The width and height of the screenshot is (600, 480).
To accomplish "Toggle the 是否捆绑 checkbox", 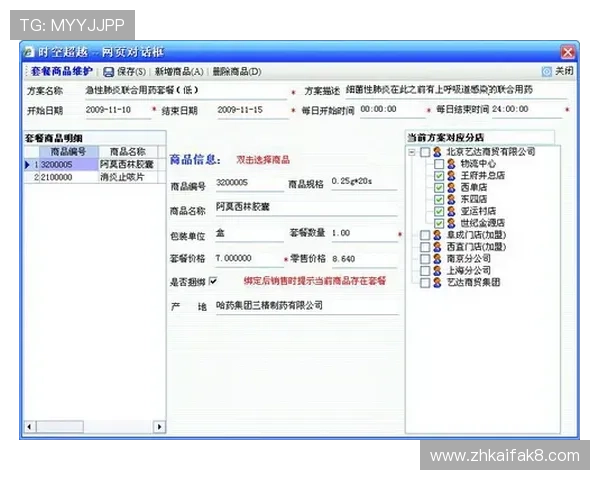I will (213, 281).
